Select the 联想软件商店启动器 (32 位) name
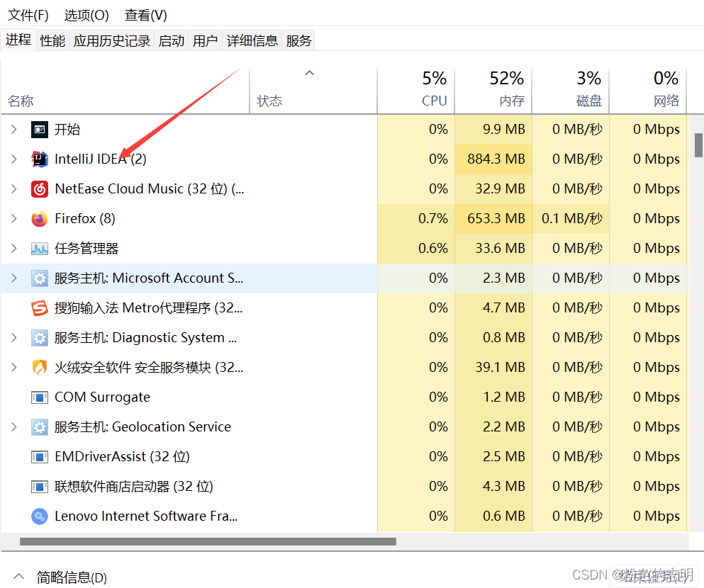 134,487
